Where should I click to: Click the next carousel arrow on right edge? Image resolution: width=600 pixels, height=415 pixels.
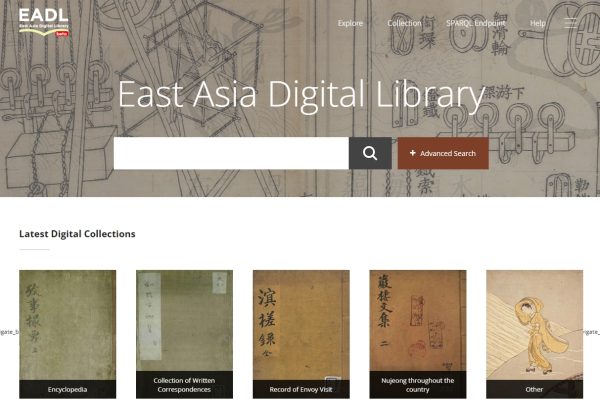click(x=592, y=332)
